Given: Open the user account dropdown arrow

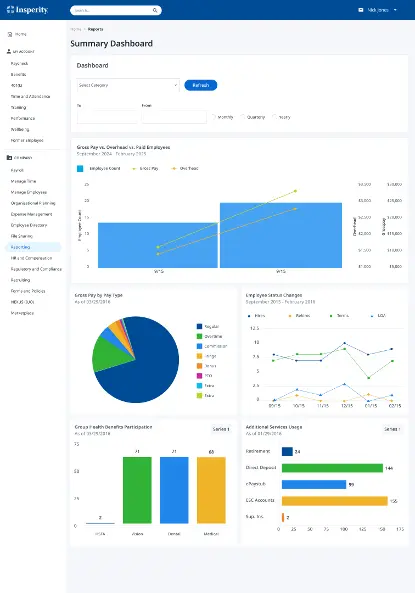Looking at the screenshot, I should coord(395,10).
